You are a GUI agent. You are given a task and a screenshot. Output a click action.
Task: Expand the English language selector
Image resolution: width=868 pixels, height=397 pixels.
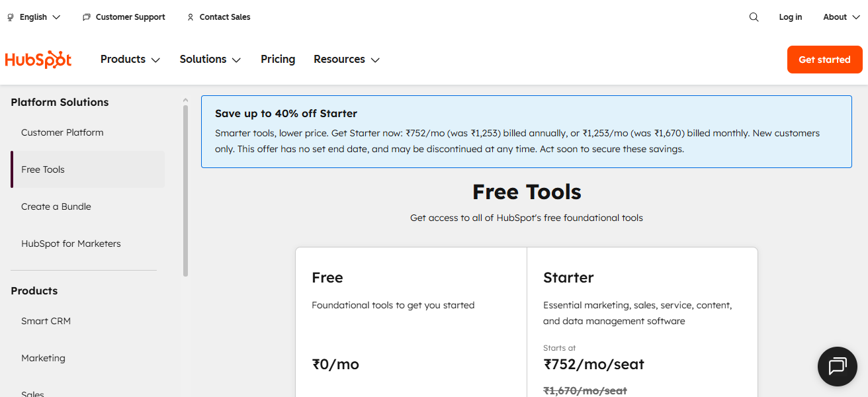(34, 17)
